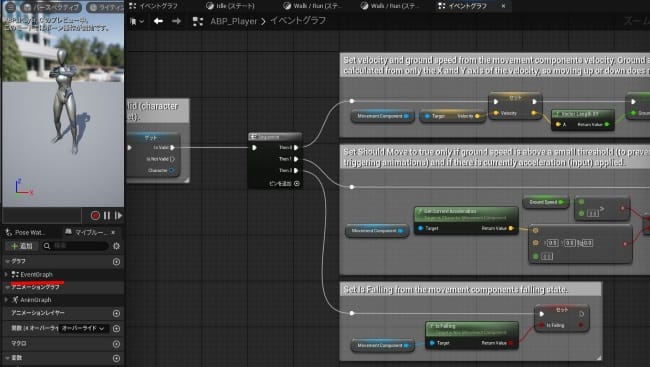The image size is (650, 367).
Task: Select the Target Velocity getter node
Action: (452, 116)
